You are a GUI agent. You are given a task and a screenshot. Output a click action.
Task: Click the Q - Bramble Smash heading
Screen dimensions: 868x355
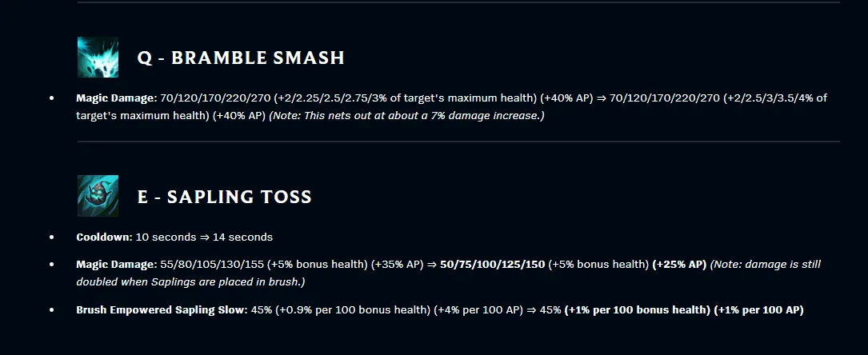241,58
